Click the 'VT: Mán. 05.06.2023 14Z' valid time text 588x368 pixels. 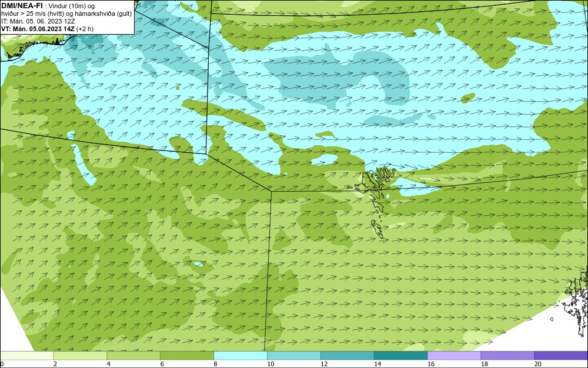click(38, 29)
